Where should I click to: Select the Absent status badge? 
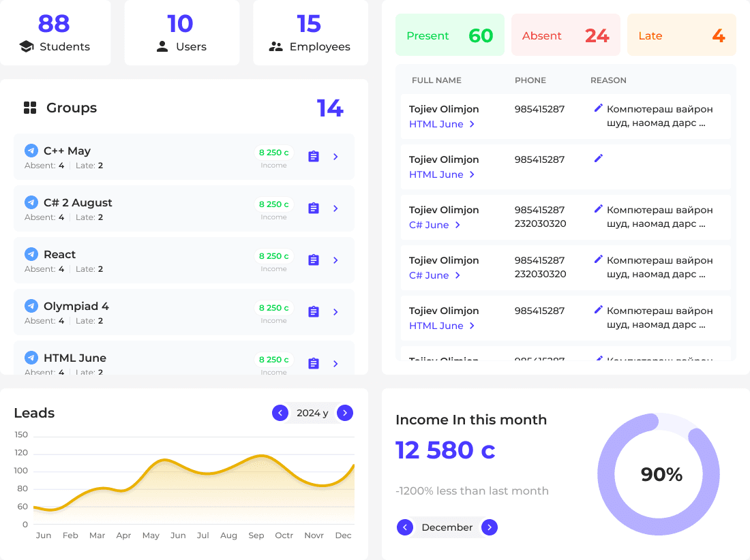pos(565,35)
